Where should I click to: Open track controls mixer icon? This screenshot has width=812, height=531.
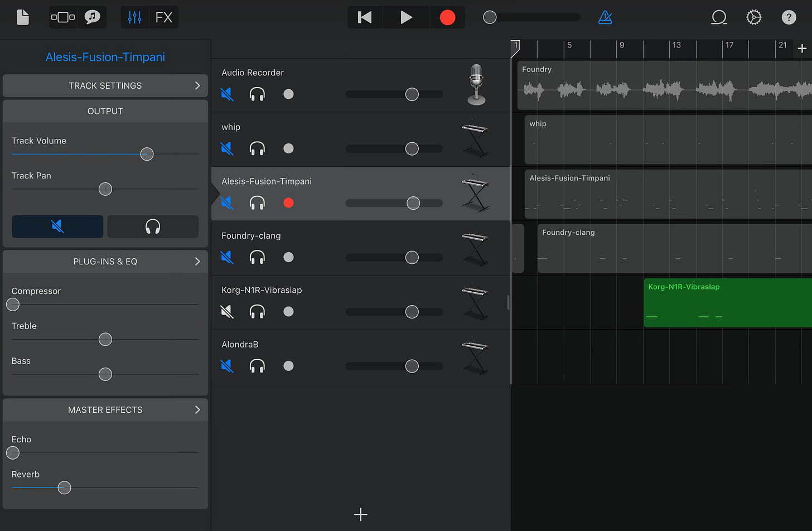point(134,17)
